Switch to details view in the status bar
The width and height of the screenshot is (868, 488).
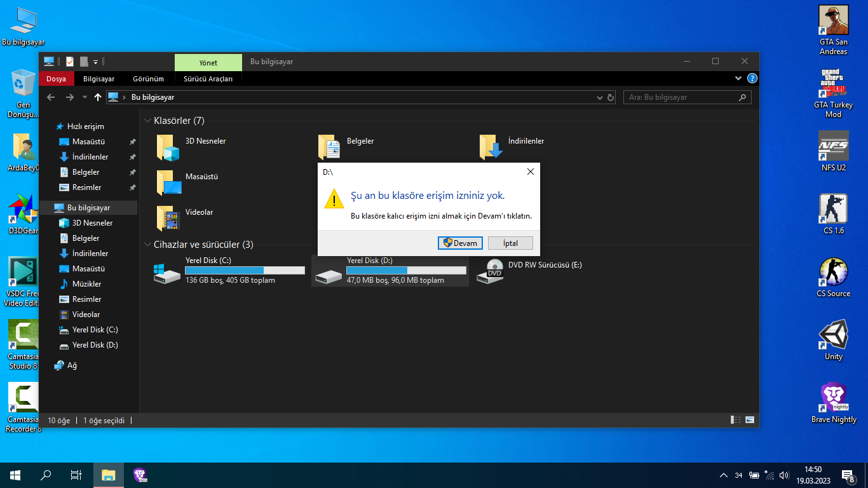tap(736, 420)
